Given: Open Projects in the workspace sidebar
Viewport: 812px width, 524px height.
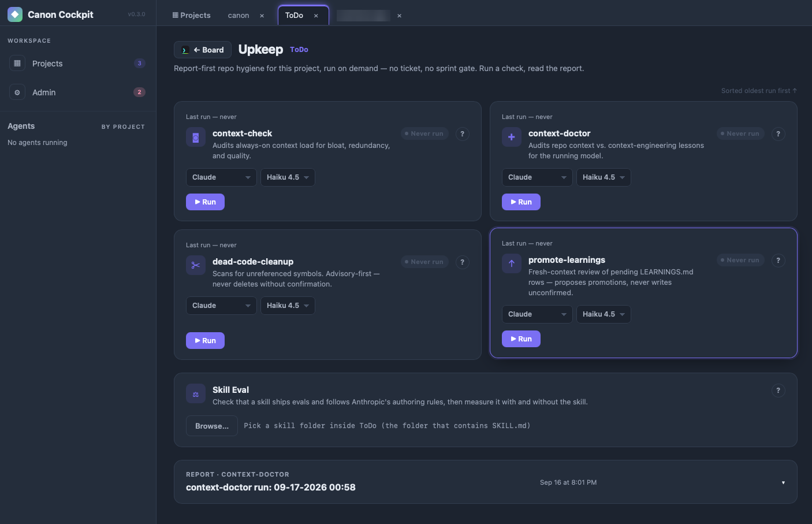Looking at the screenshot, I should point(78,64).
